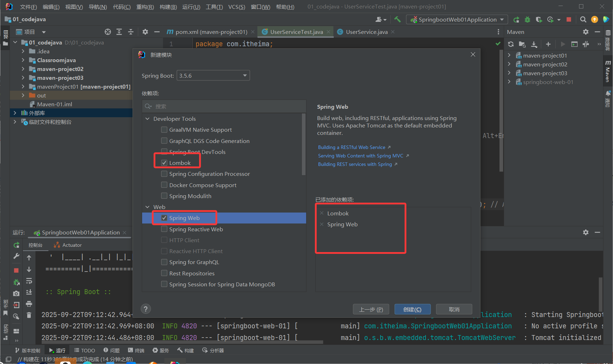Screen dimensions: 613x364
Task: Uncheck the Lombok dependency
Action: [x=164, y=162]
